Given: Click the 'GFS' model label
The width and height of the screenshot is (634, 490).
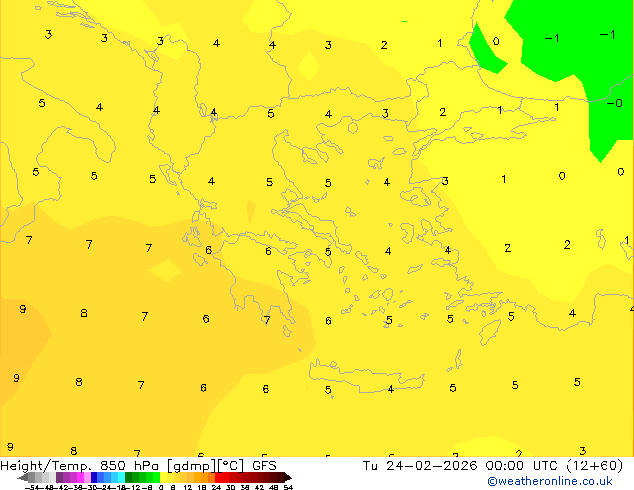Looking at the screenshot, I should pos(264,466).
